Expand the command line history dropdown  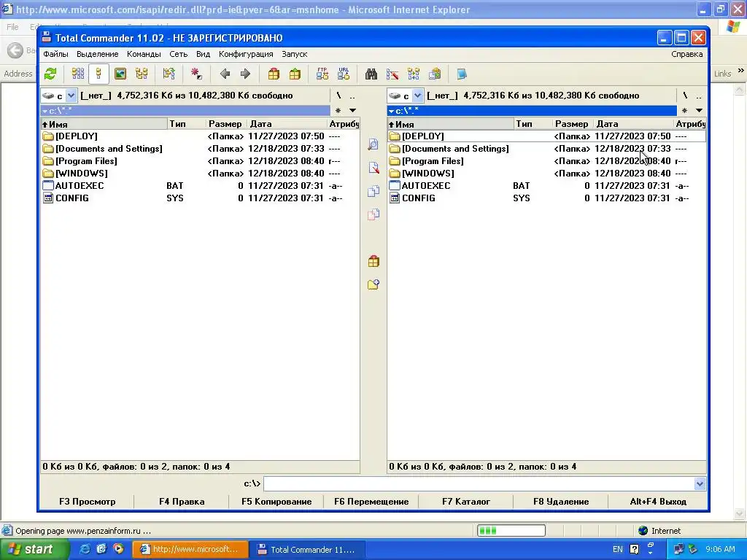click(x=700, y=484)
